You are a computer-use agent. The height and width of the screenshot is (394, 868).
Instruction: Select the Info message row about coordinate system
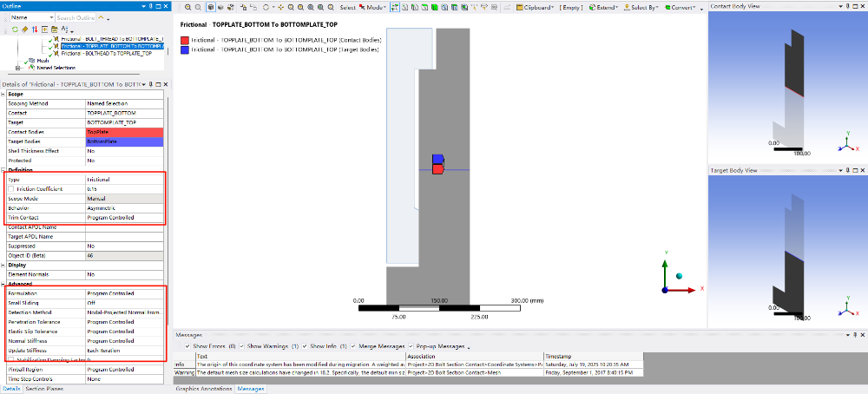409,364
